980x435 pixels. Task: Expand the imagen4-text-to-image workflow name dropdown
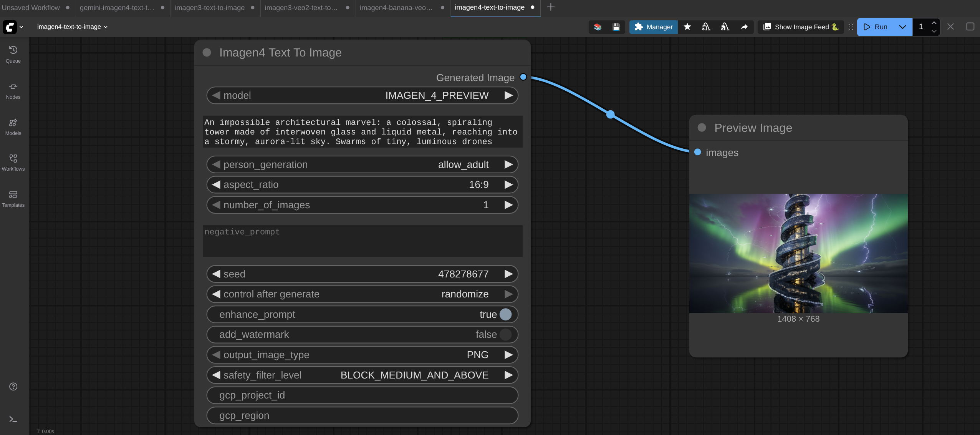coord(72,27)
